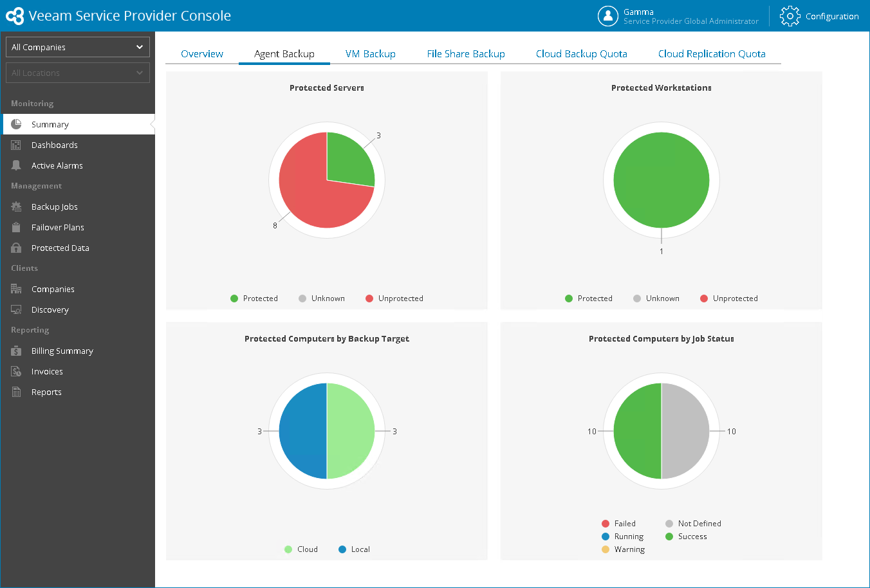Open the Configuration gear icon
The height and width of the screenshot is (588, 870).
click(790, 16)
